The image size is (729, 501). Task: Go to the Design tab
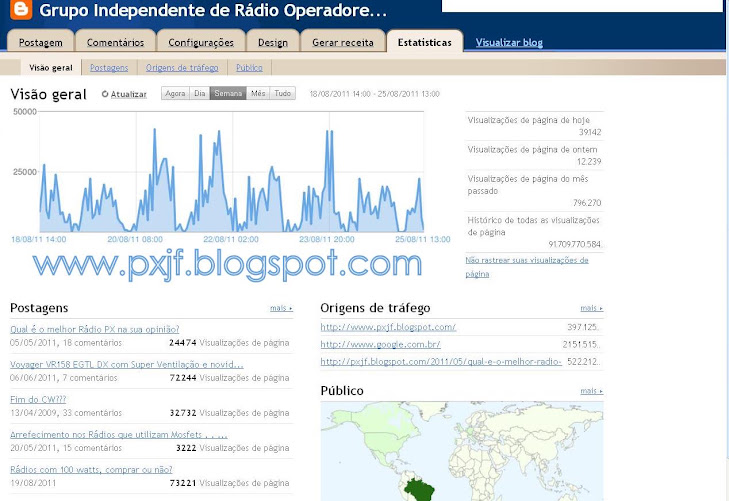pos(273,42)
